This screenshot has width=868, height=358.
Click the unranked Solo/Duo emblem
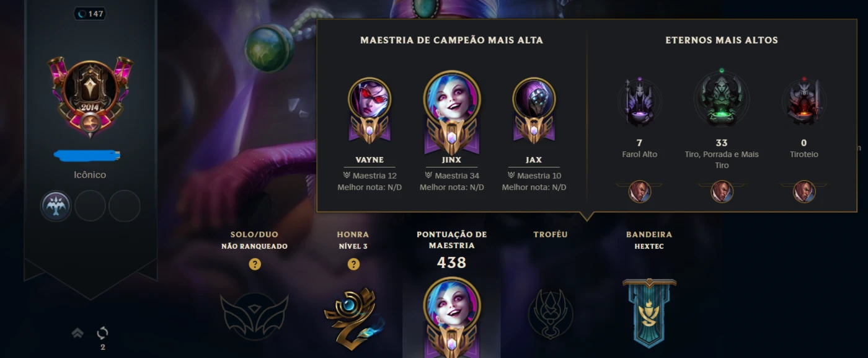coord(254,316)
